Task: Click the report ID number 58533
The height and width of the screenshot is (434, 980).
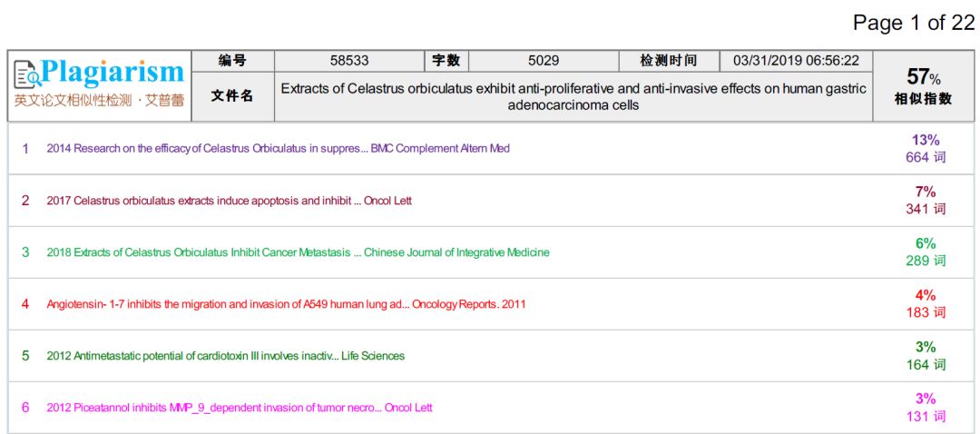Action: tap(349, 61)
